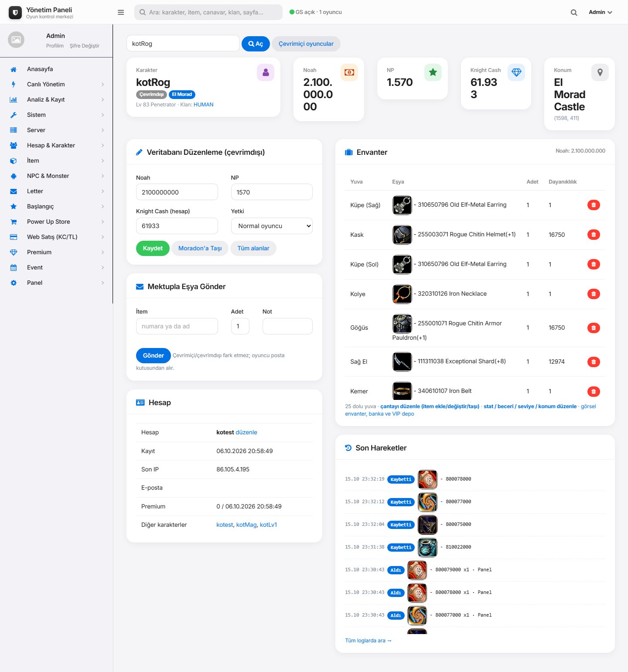This screenshot has width=628, height=672.
Task: Expand the Analiz & Kayıt menu
Action: [x=56, y=100]
